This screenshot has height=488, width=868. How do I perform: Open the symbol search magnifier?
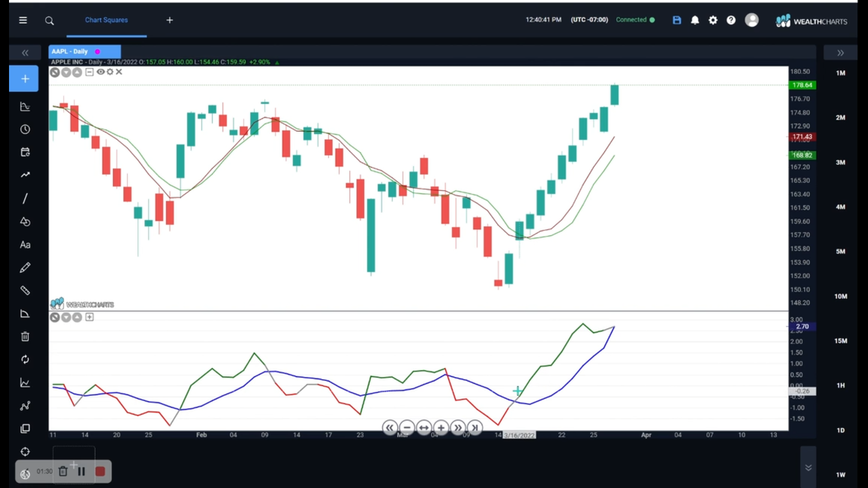click(50, 21)
